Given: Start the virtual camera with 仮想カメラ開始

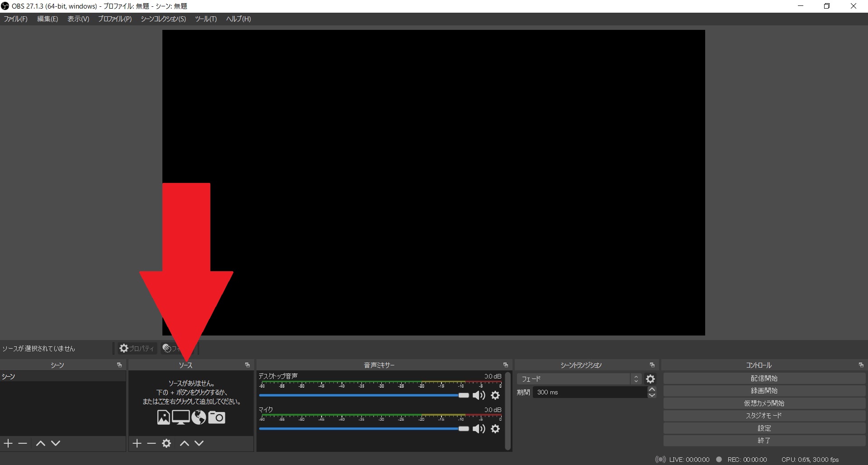Looking at the screenshot, I should (x=764, y=403).
